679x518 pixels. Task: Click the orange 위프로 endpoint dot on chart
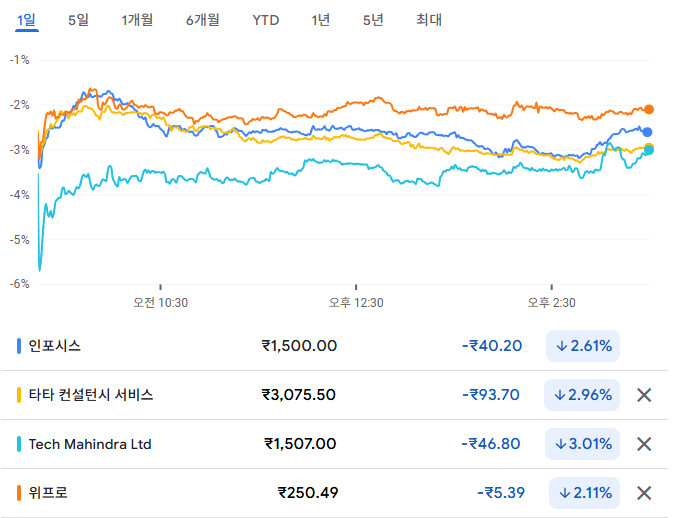(648, 109)
